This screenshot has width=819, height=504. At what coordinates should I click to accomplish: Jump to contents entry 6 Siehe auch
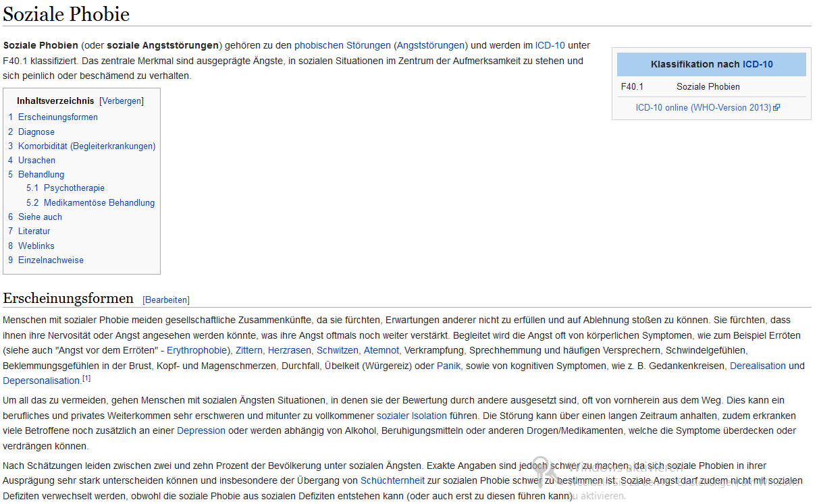(35, 217)
